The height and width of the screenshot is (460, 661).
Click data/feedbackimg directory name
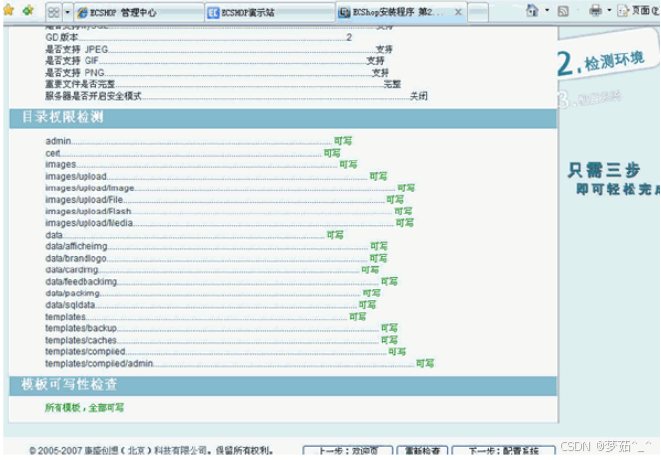point(81,281)
